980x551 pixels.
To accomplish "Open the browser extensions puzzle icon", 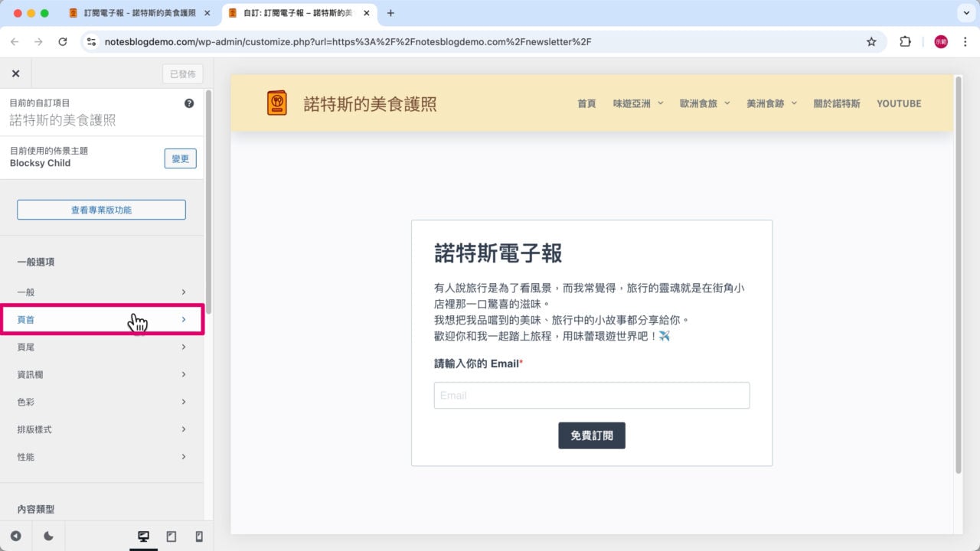I will 905,42.
